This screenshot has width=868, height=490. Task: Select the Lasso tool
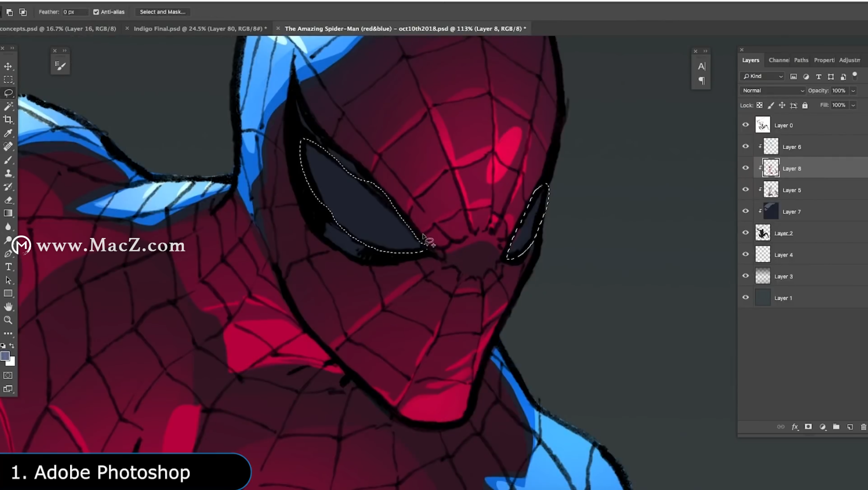(8, 93)
